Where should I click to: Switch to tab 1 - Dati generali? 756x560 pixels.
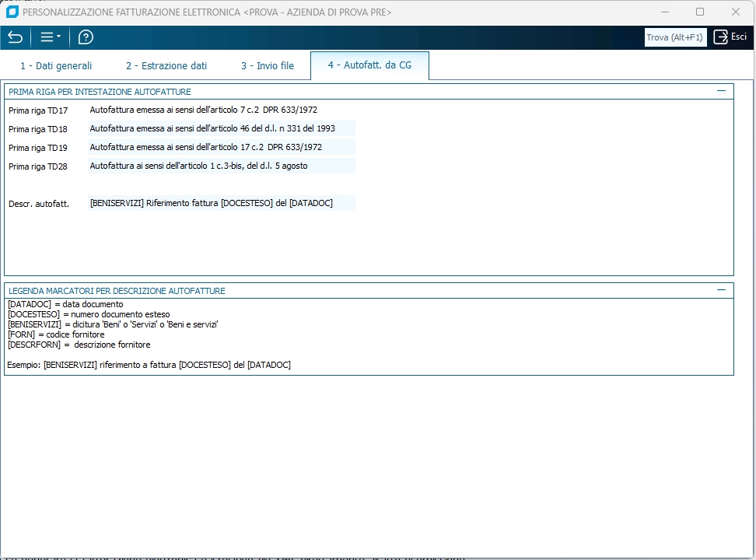56,65
